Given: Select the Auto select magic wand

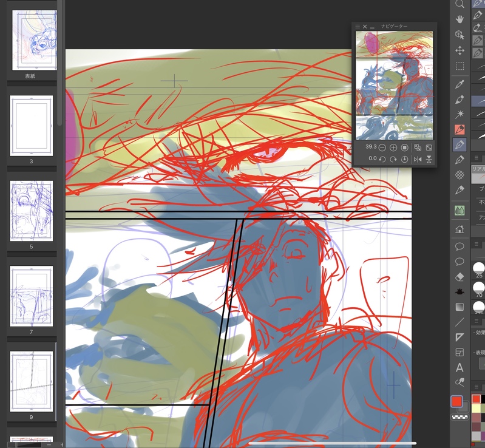Looking at the screenshot, I should click(x=460, y=114).
